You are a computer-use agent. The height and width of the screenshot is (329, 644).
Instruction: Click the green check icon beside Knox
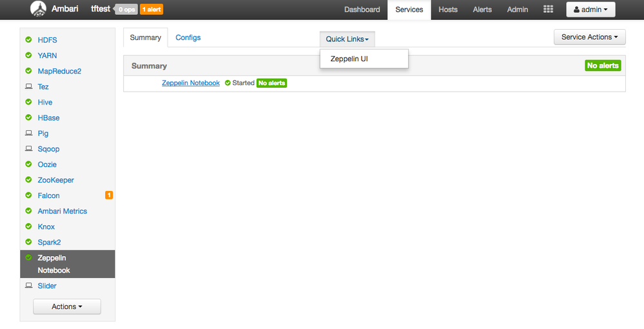pyautogui.click(x=28, y=226)
